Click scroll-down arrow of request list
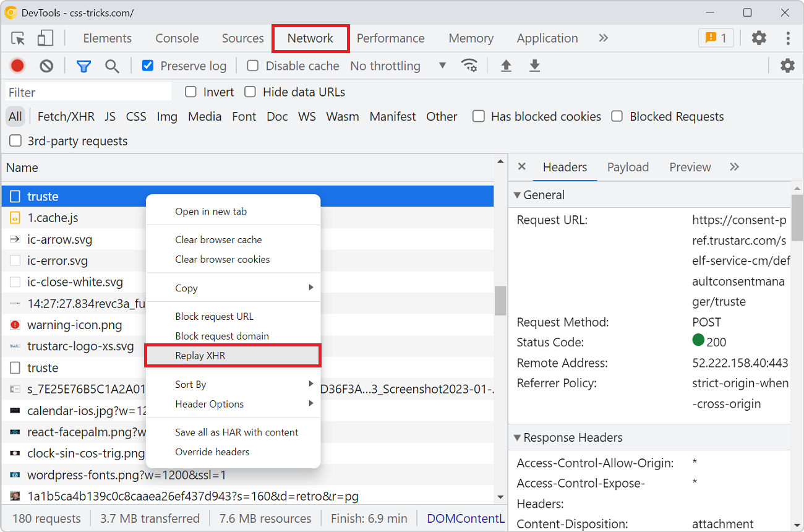This screenshot has height=532, width=804. [x=500, y=497]
